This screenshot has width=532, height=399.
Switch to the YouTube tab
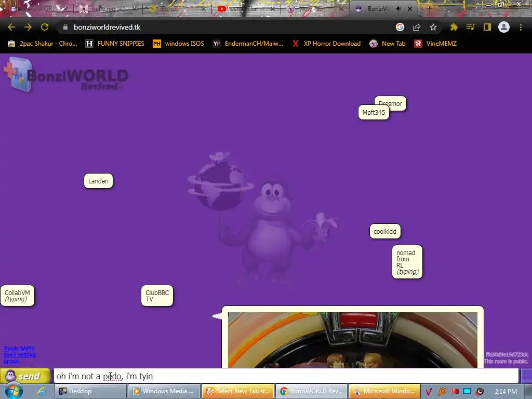pos(247,9)
